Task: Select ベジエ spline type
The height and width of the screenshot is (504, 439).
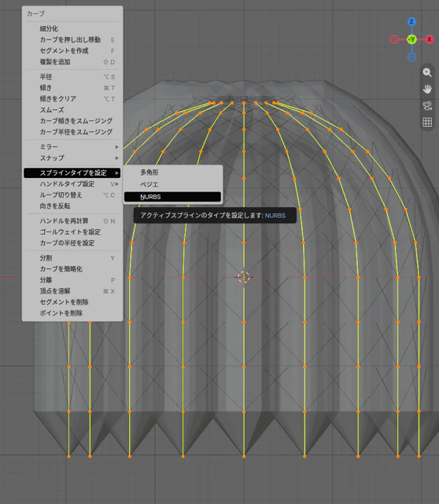Action: coord(172,184)
